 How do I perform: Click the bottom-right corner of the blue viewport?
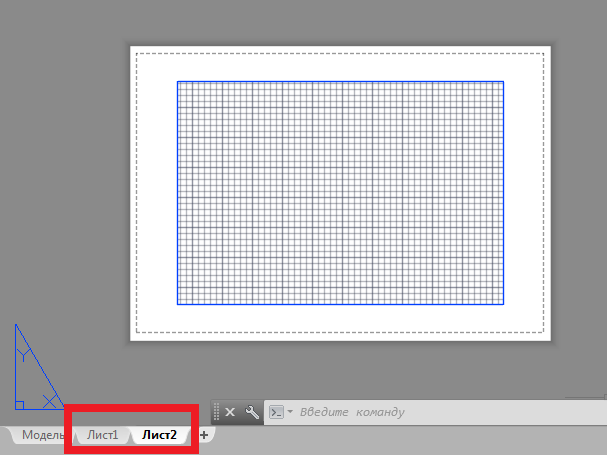point(503,304)
